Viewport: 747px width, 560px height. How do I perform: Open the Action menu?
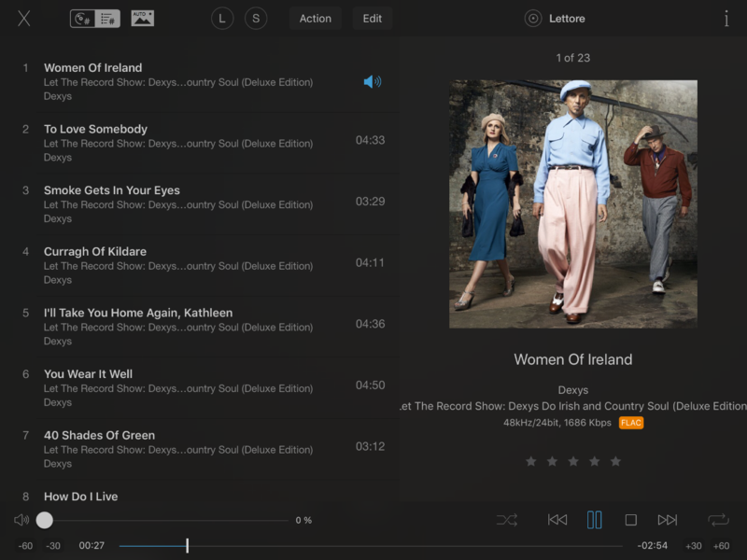315,19
